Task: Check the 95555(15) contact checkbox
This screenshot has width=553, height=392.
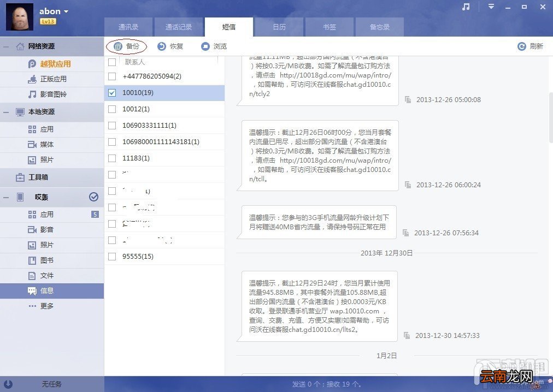Action: pyautogui.click(x=112, y=256)
